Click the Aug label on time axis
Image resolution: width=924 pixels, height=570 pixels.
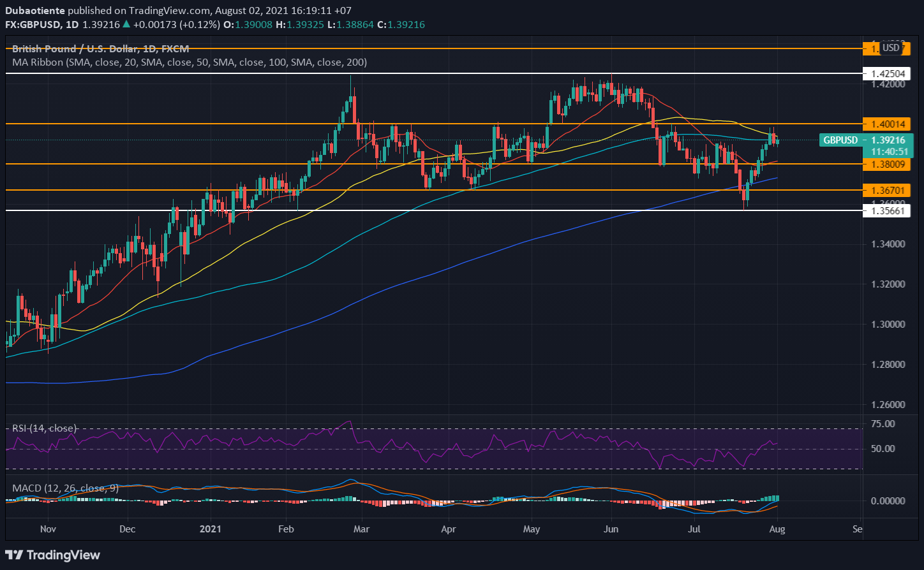click(777, 529)
